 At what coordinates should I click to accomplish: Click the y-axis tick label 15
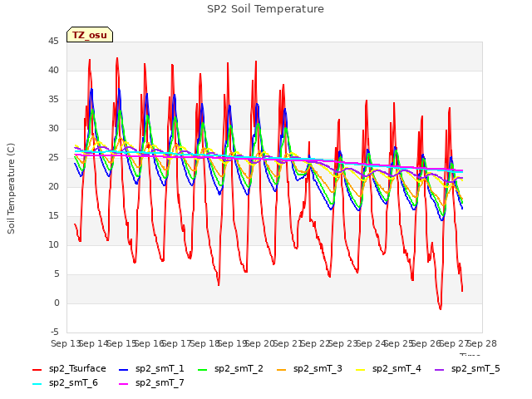click(x=53, y=216)
